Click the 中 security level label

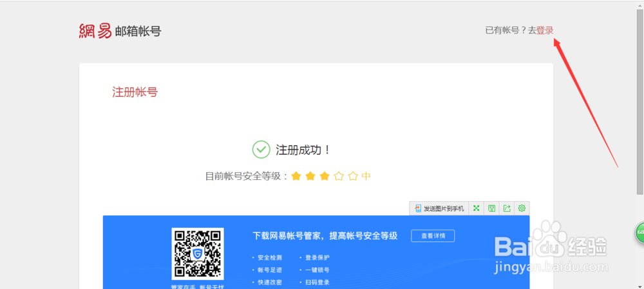click(x=366, y=177)
